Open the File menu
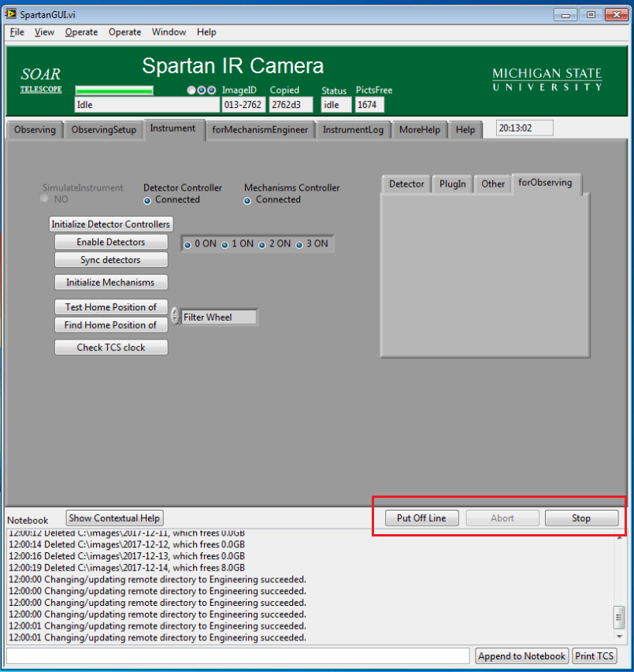Viewport: 634px width, 672px height. [17, 32]
